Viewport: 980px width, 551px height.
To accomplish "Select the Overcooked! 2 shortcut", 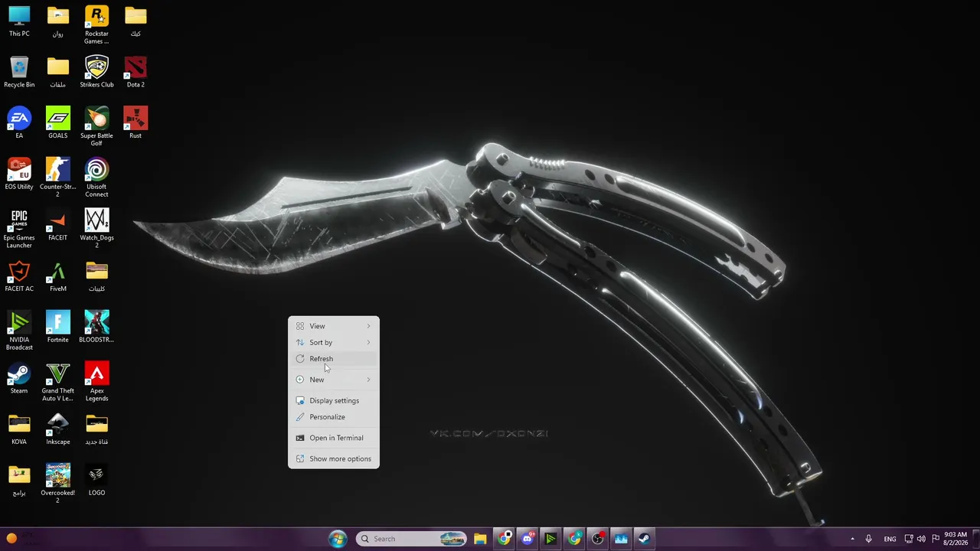I will [57, 484].
